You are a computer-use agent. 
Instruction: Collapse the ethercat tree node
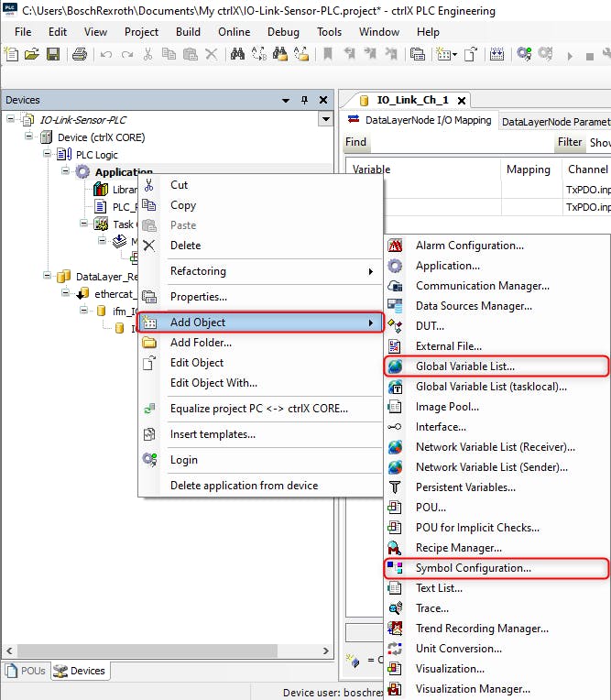tap(66, 293)
